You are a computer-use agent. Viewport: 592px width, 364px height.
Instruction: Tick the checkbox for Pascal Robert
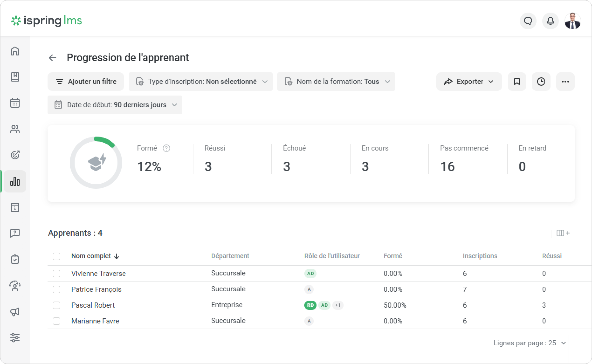[56, 305]
